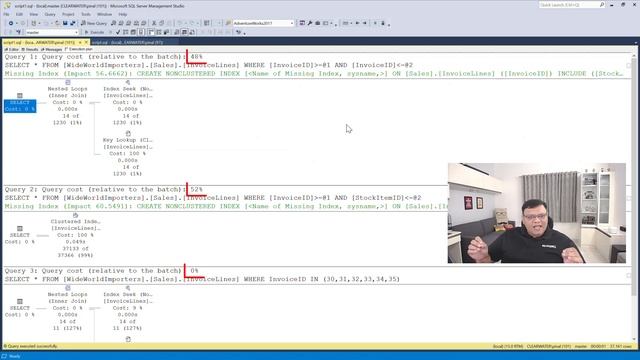Switch to the Execution plan tab
This screenshot has height=360, width=640.
click(79, 49)
